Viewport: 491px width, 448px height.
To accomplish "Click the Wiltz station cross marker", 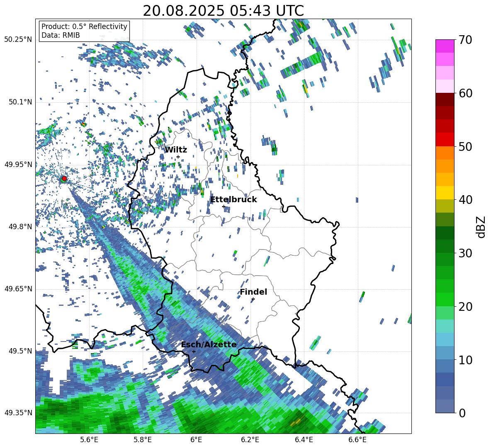I will point(178,157).
